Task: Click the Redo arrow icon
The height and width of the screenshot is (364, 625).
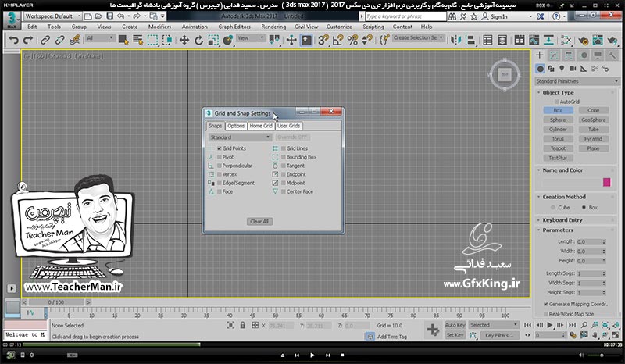Action: [28, 40]
